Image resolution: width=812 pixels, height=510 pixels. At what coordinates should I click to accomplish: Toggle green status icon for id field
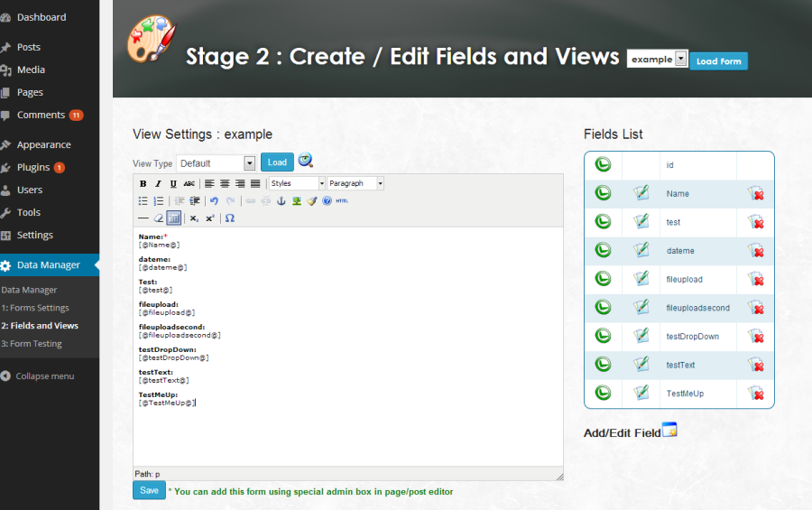[x=603, y=165]
